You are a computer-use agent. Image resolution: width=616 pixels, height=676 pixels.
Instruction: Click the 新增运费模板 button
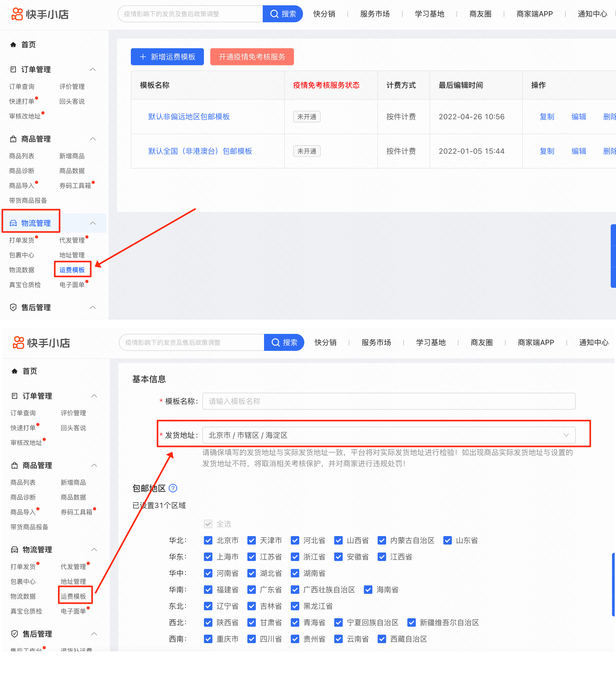coord(167,57)
